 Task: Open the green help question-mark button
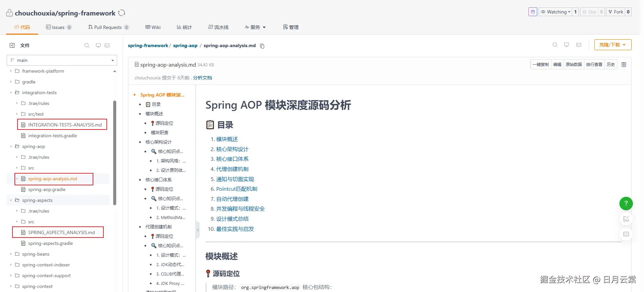tap(626, 203)
